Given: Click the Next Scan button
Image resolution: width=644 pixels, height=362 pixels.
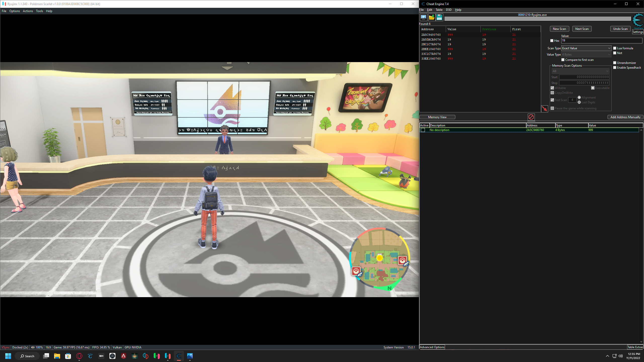Looking at the screenshot, I should [582, 29].
